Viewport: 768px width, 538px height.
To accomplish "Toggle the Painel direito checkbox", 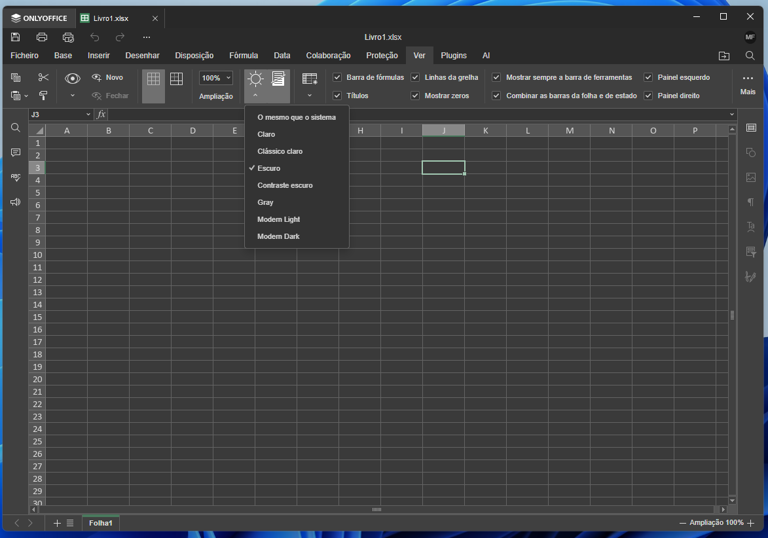I will 648,96.
